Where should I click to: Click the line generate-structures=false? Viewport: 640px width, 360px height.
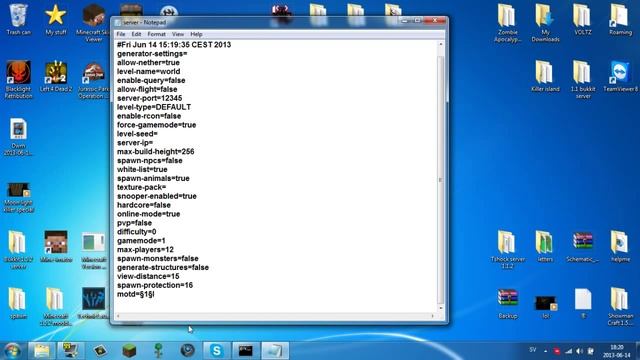[x=163, y=267]
